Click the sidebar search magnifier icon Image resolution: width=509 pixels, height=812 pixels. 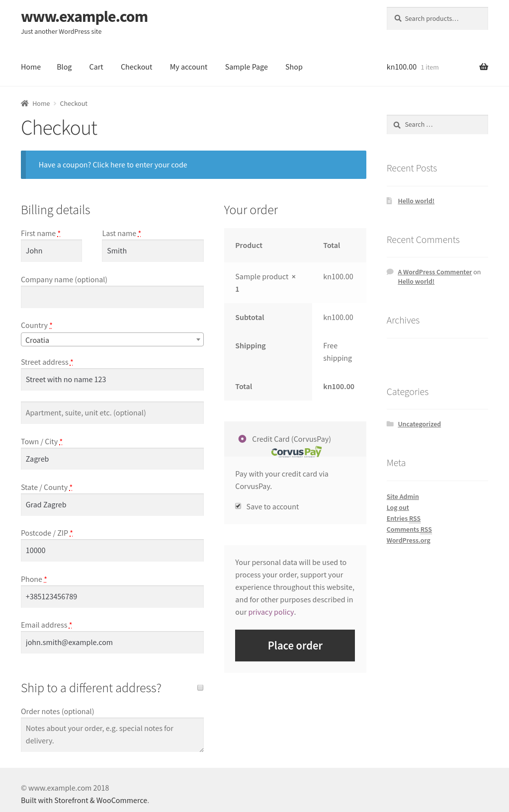coord(397,125)
